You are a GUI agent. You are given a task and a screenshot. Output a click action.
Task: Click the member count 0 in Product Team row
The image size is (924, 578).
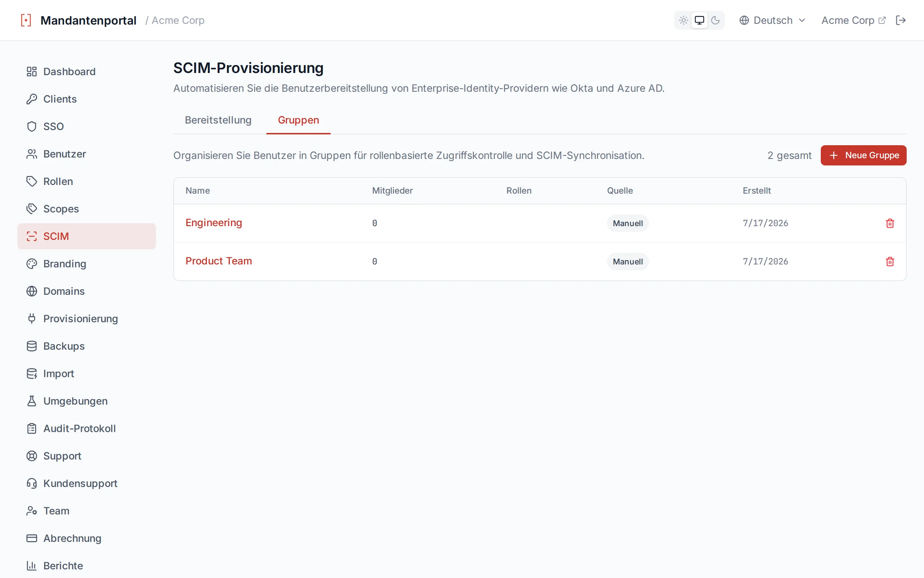click(x=375, y=262)
